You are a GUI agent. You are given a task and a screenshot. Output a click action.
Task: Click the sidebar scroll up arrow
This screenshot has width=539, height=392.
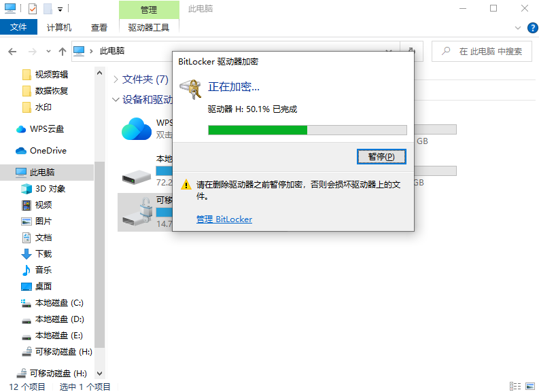click(x=100, y=73)
